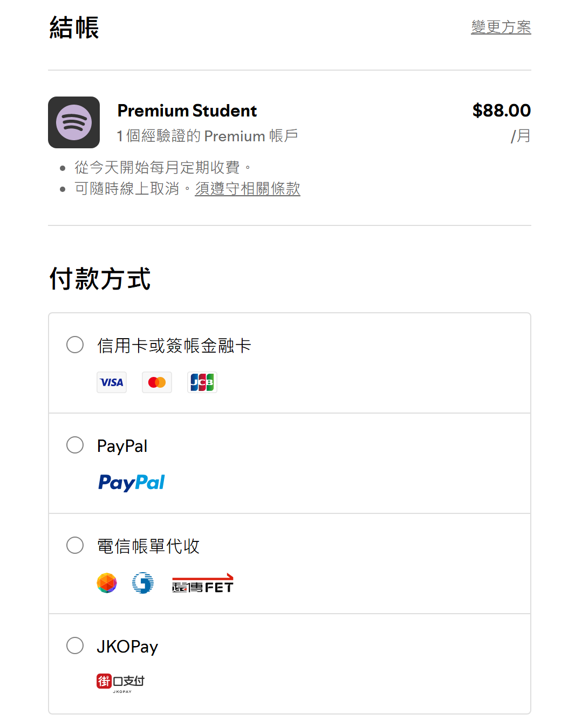Image resolution: width=575 pixels, height=728 pixels.
Task: Click the blue PayPal logo image
Action: click(132, 483)
